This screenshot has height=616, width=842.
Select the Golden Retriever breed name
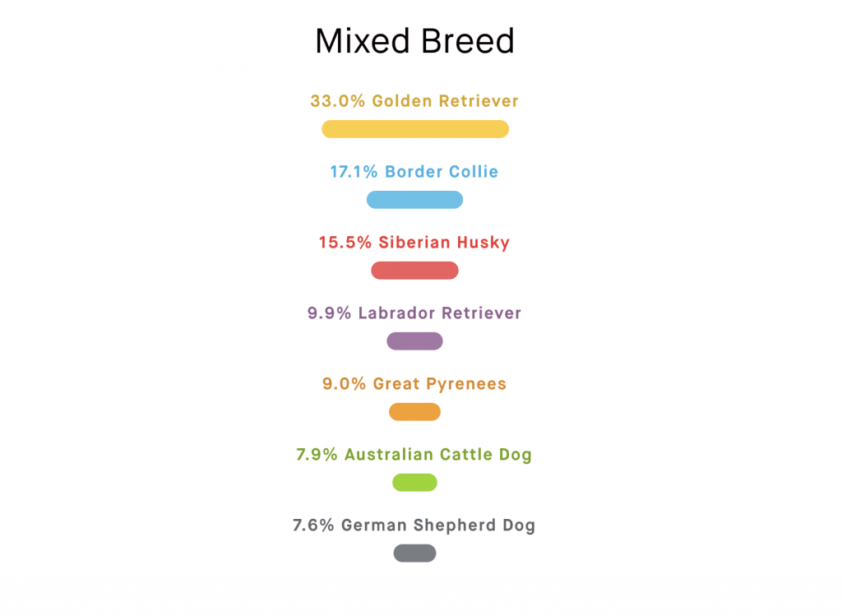coord(445,101)
